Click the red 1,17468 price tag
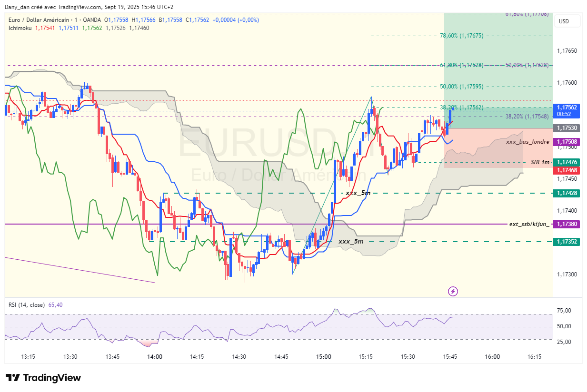Screen dimensions: 587x392 [x=567, y=170]
